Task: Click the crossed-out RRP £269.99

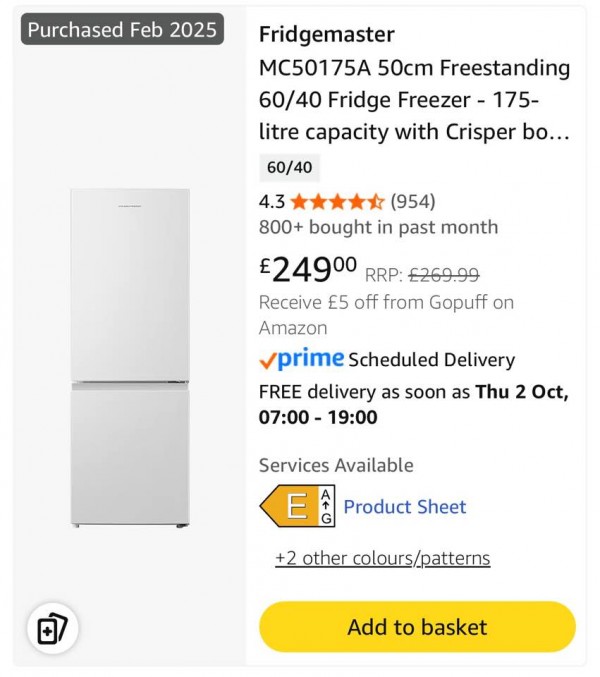Action: click(443, 274)
